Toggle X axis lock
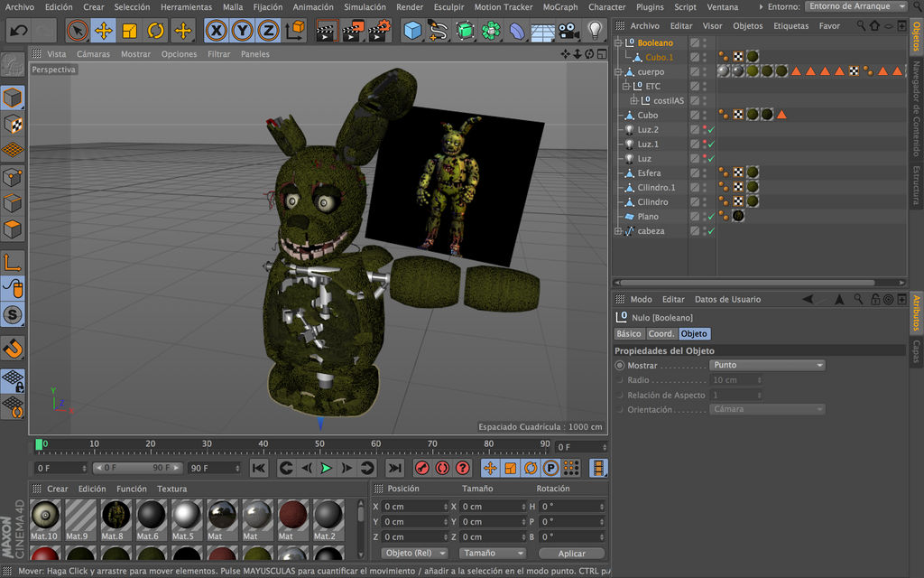 (x=217, y=31)
